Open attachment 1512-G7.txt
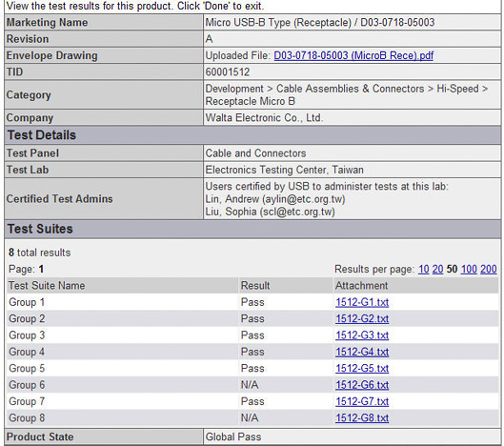This screenshot has width=504, height=446. coord(362,401)
